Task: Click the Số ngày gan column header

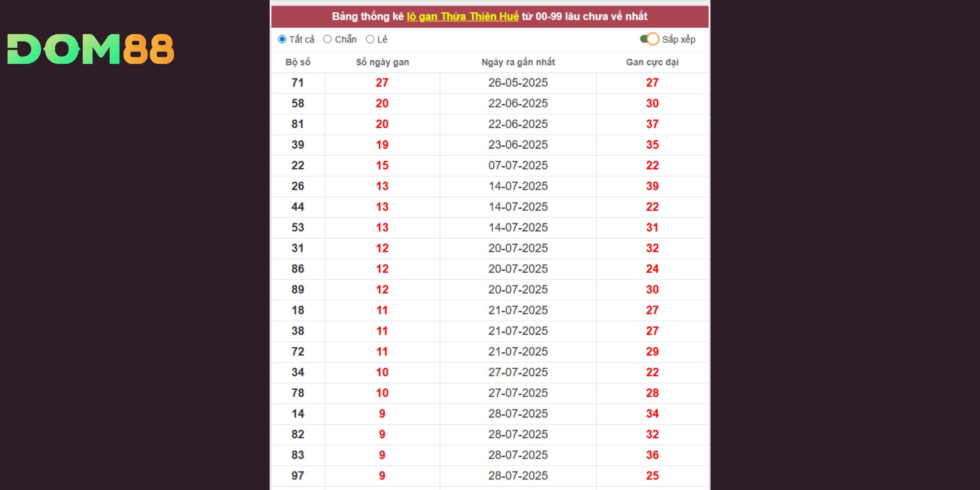Action: tap(382, 62)
